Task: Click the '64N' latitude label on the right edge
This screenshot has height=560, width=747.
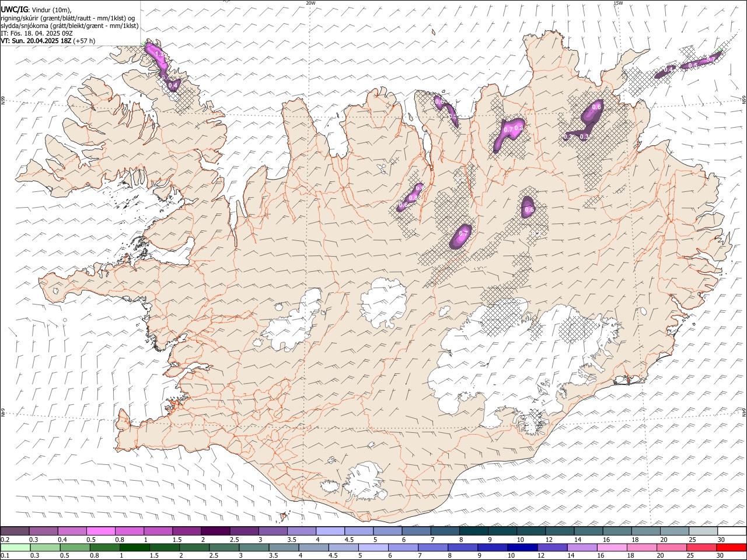Action: point(744,412)
